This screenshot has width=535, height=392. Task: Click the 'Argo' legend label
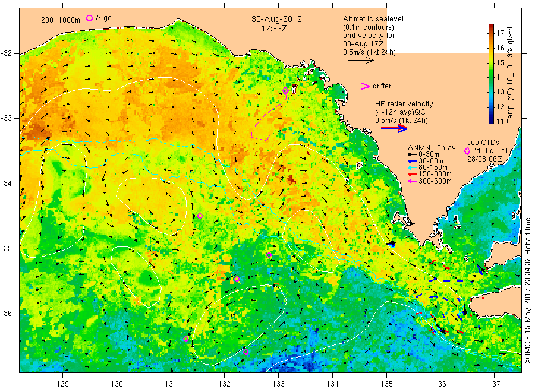pos(103,18)
